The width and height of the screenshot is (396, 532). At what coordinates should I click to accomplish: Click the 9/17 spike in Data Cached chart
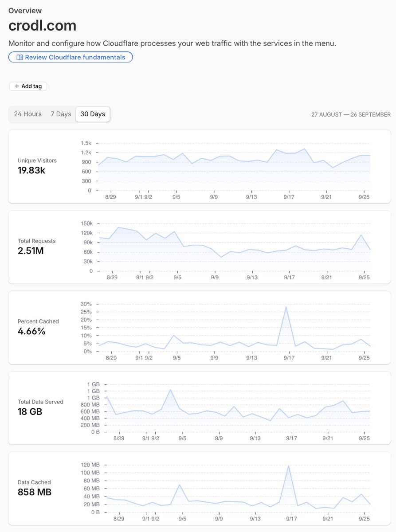click(x=289, y=465)
